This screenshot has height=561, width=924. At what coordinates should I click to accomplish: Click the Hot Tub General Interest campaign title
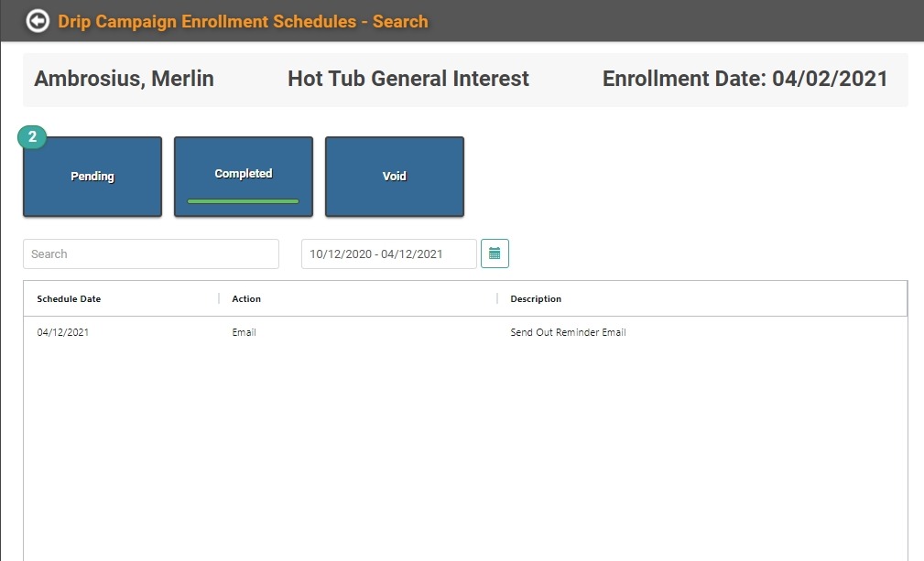point(408,79)
